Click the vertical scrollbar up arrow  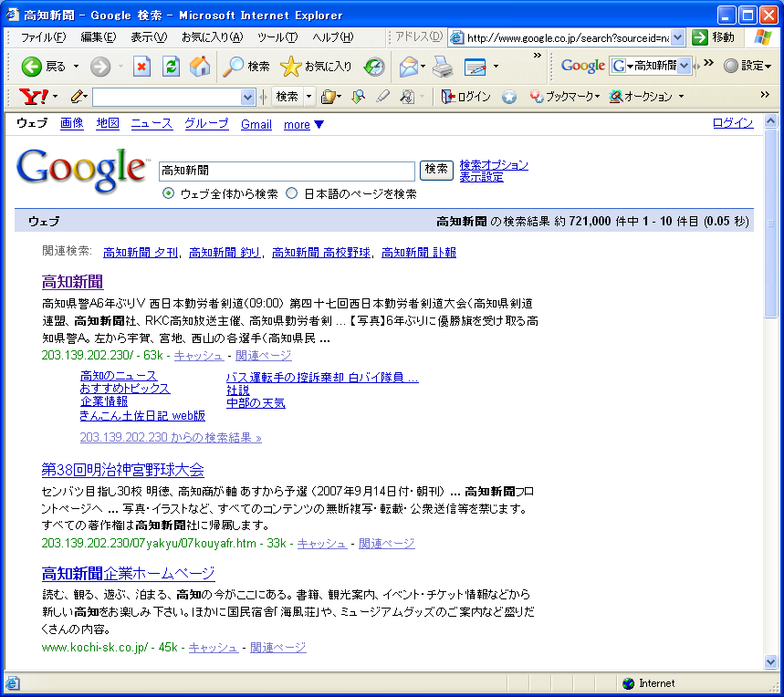770,121
